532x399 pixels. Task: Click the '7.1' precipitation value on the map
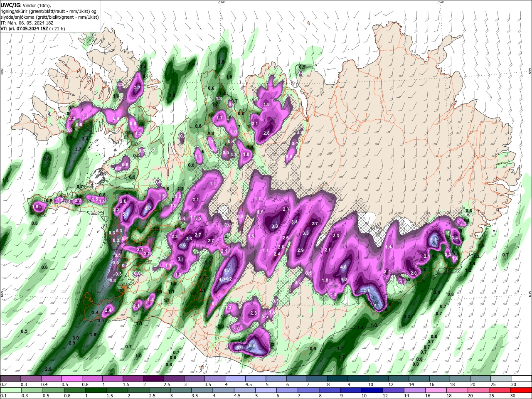377,306
